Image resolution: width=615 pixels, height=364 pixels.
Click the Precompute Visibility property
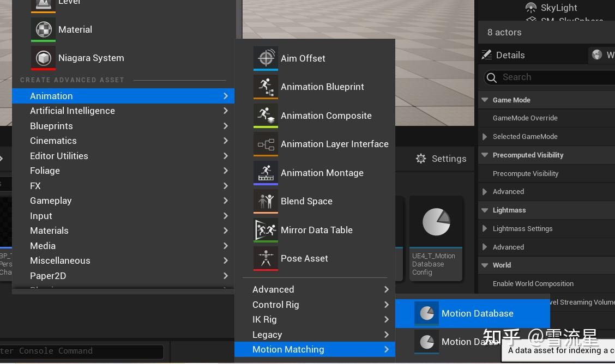[526, 174]
